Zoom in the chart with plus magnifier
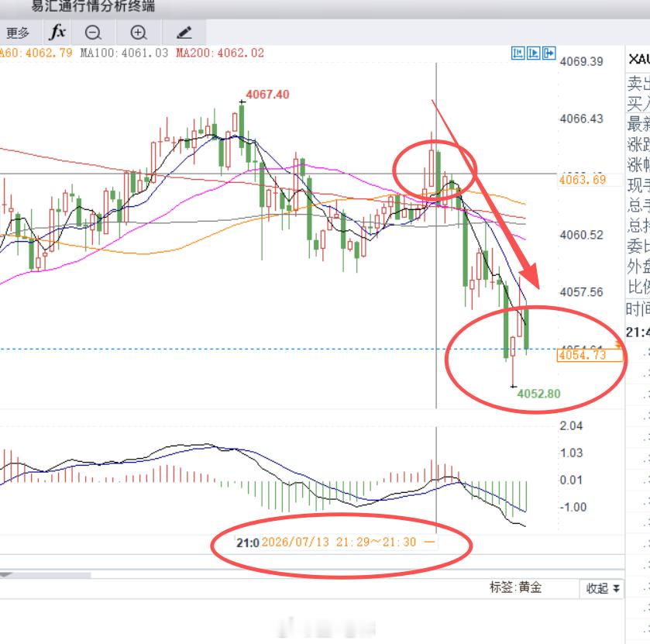Viewport: 650px width, 644px height. (x=139, y=33)
